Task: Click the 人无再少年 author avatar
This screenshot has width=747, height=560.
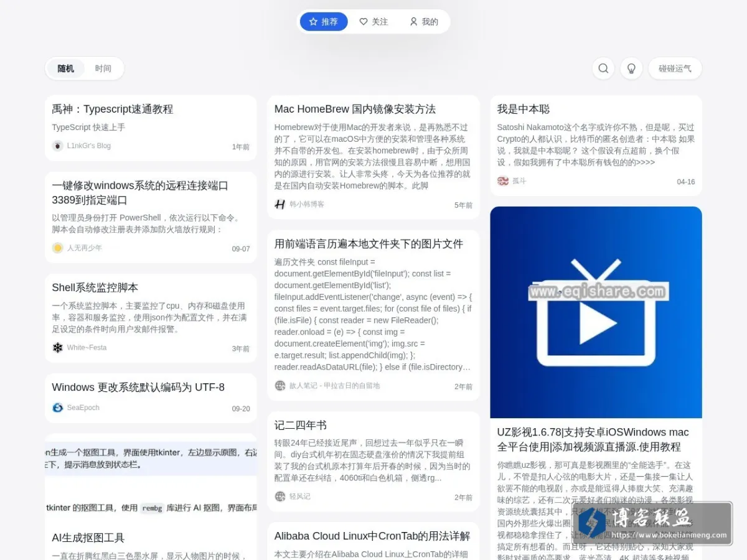Action: point(57,248)
